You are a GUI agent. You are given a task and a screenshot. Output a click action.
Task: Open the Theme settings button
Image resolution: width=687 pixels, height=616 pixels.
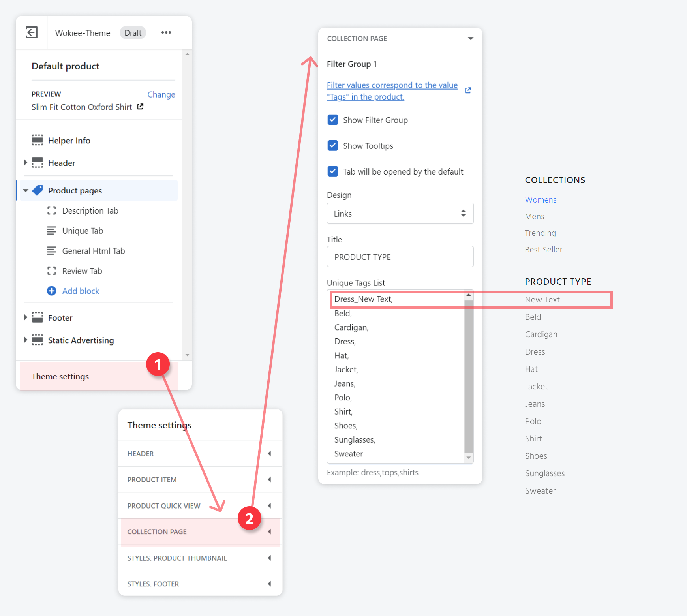tap(60, 377)
